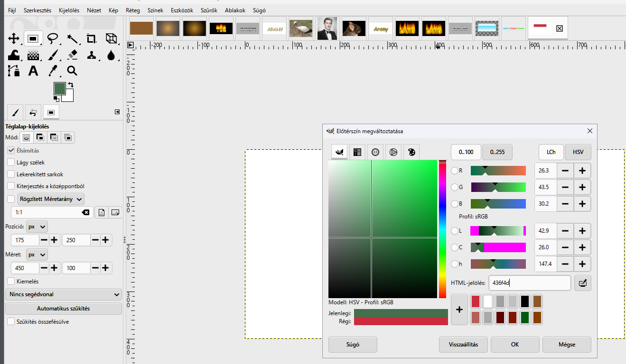Choose the Clone stamp tool

(x=92, y=55)
